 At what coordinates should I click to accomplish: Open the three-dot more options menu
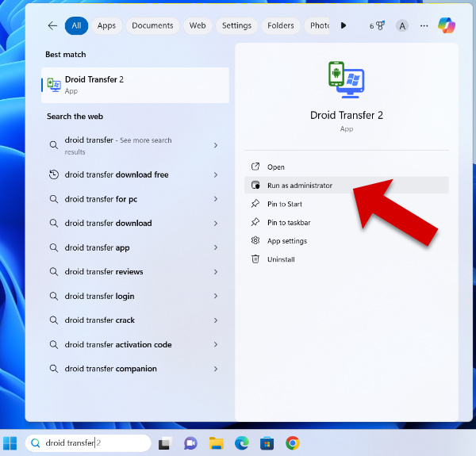pyautogui.click(x=424, y=26)
